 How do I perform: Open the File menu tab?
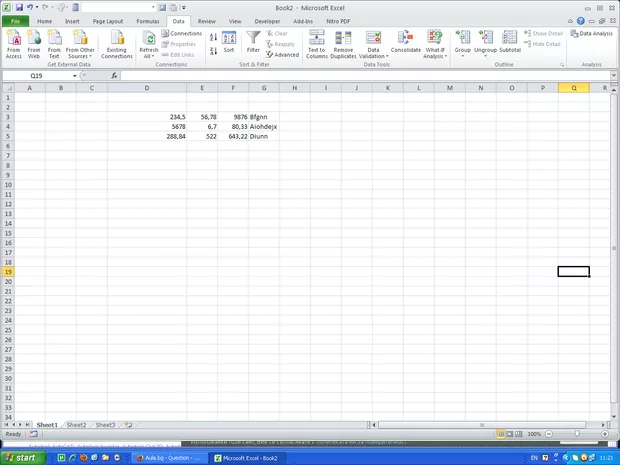tap(15, 20)
